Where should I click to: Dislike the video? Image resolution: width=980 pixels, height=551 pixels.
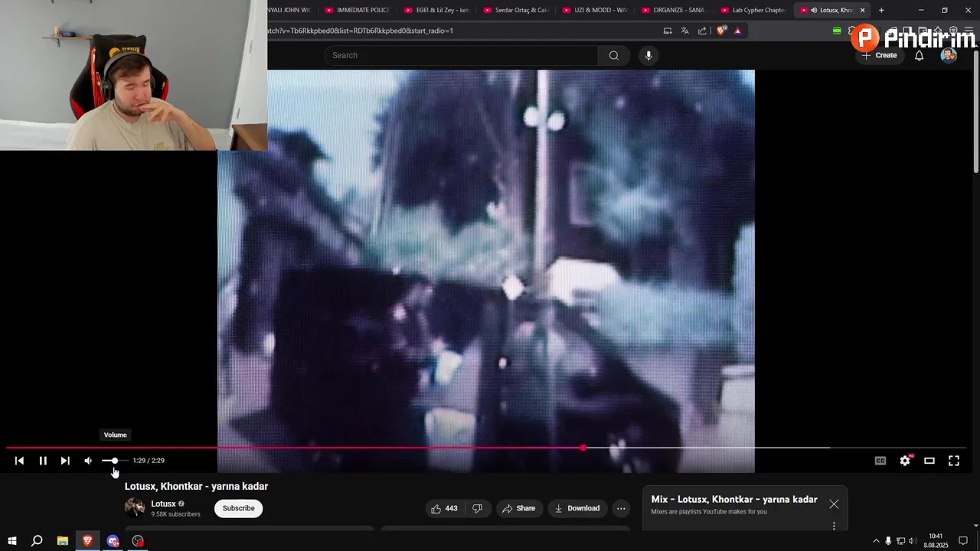click(x=477, y=508)
